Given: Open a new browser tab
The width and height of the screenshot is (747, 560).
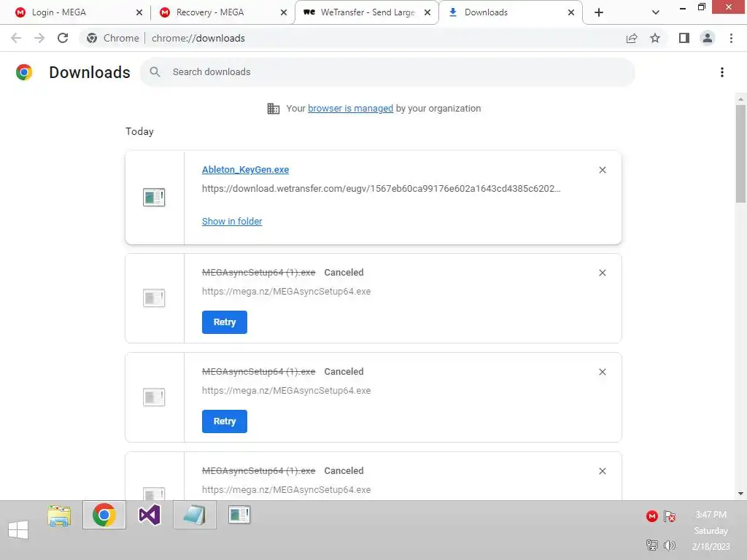Looking at the screenshot, I should 599,13.
